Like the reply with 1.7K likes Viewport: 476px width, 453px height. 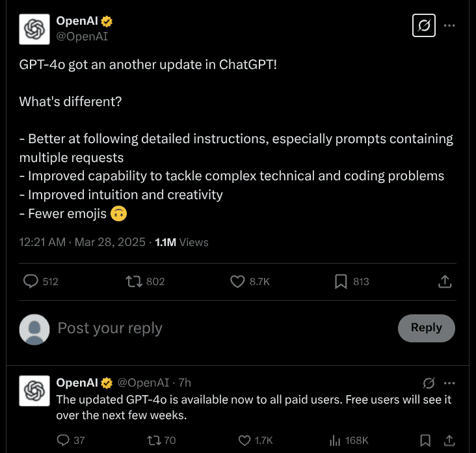pyautogui.click(x=245, y=441)
